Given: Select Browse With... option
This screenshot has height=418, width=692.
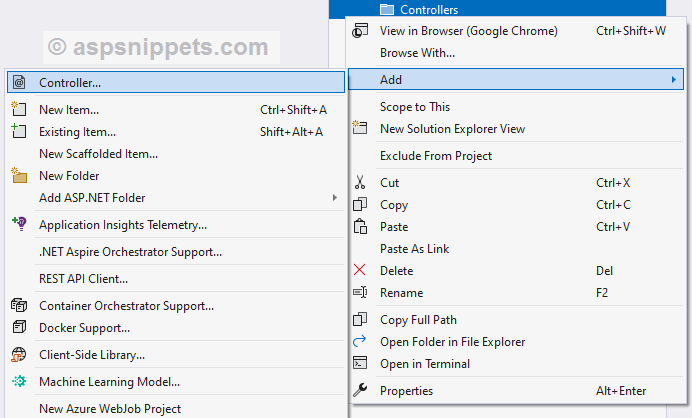Looking at the screenshot, I should 515,53.
